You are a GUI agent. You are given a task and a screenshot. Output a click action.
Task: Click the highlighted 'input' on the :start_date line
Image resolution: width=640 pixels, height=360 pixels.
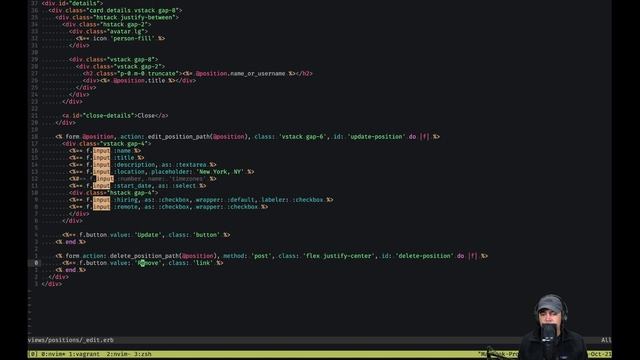pos(101,186)
